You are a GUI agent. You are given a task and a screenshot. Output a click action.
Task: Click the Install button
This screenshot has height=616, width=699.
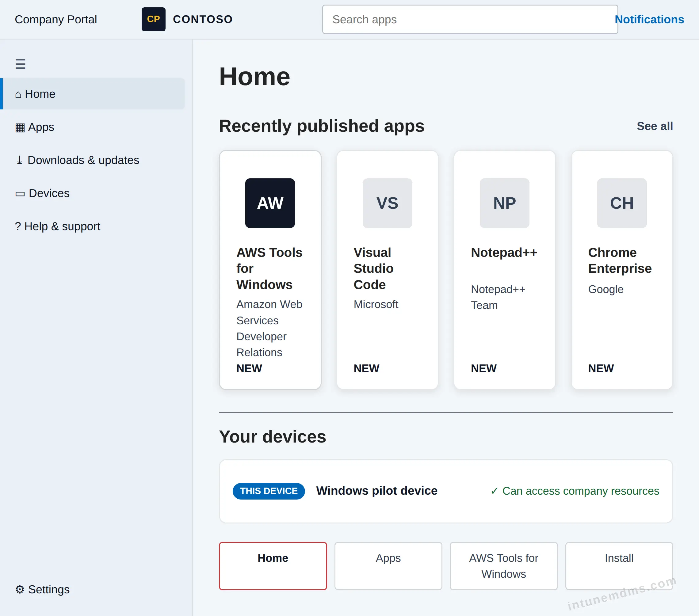pos(619,566)
